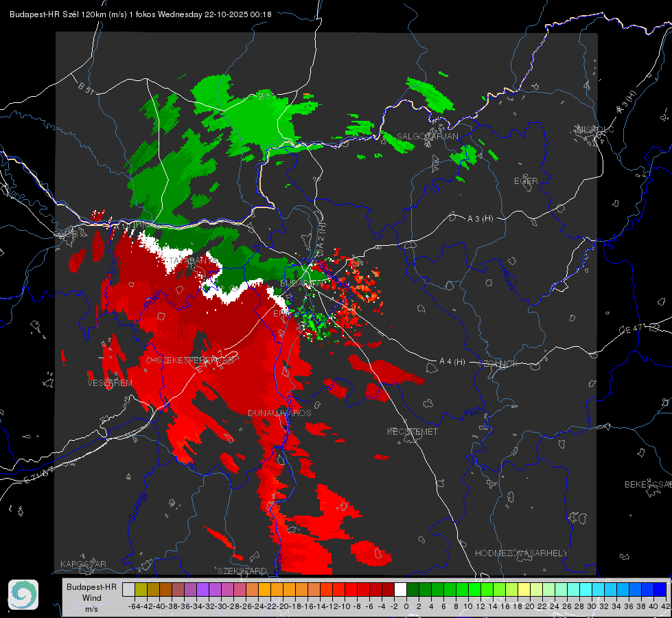Click the dark green swatch above 0 in the legend
This screenshot has height=618, width=672.
(413, 589)
